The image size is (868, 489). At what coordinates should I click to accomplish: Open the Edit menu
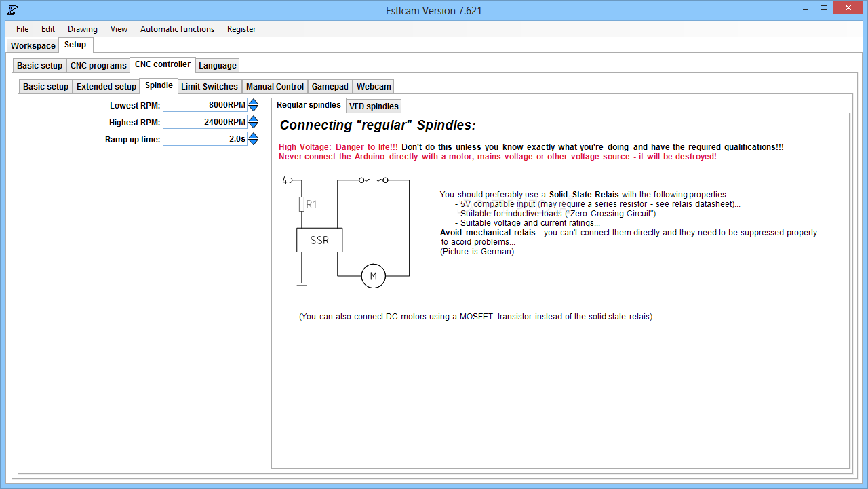coord(48,29)
